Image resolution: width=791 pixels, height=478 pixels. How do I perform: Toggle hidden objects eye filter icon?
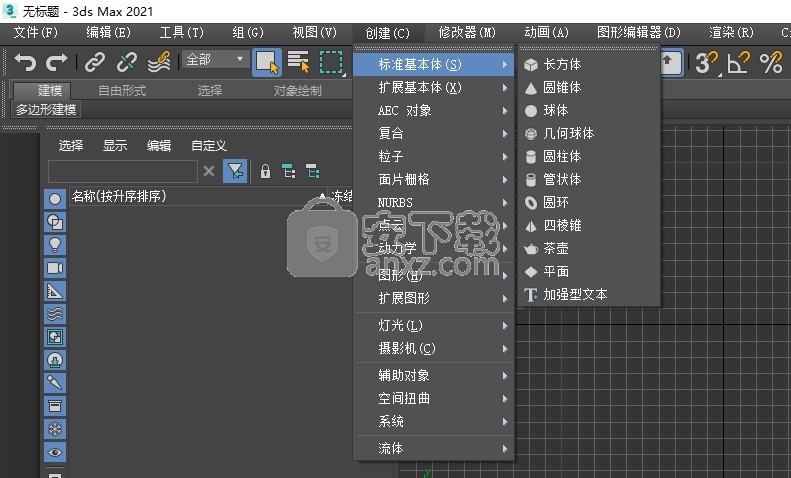point(55,452)
